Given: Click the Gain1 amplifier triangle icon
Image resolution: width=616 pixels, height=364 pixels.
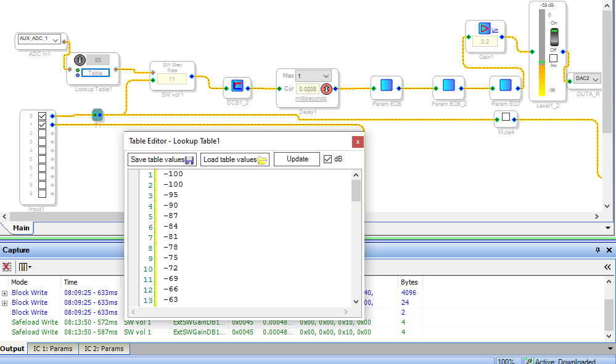Looking at the screenshot, I should click(x=484, y=28).
